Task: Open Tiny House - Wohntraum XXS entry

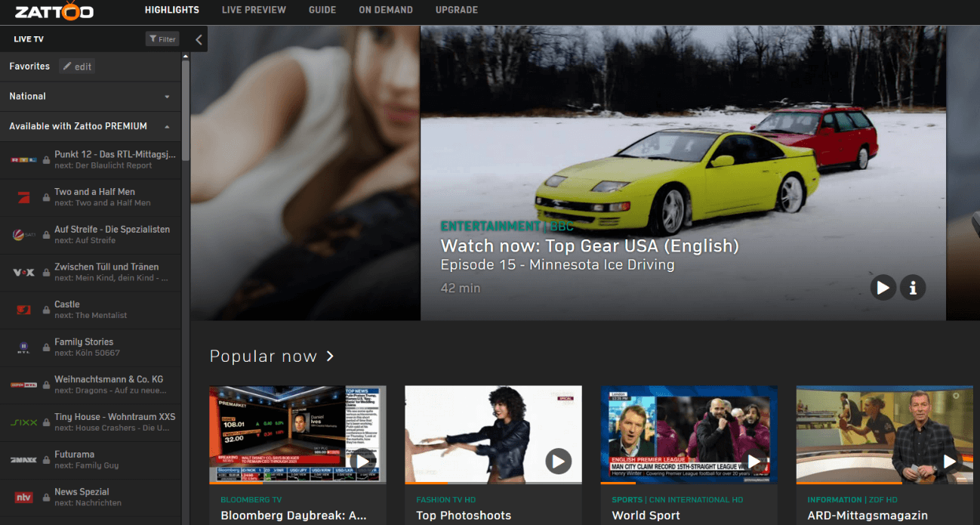Action: pyautogui.click(x=91, y=422)
